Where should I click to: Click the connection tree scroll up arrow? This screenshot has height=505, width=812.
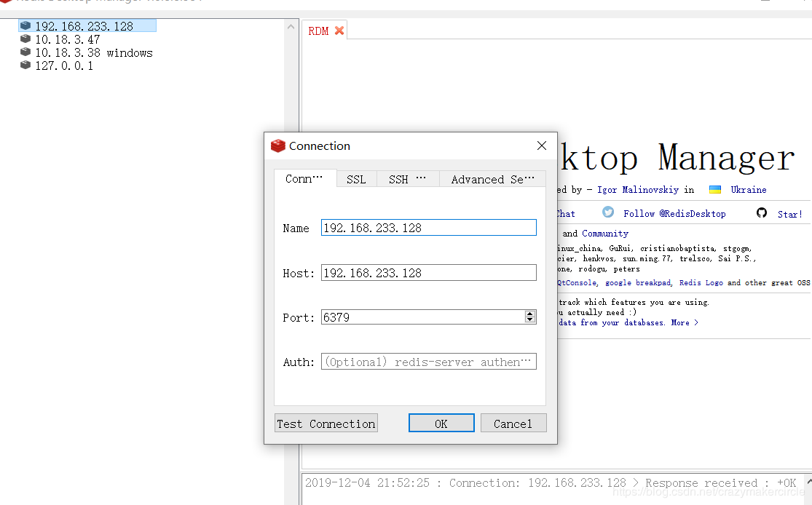(x=291, y=26)
